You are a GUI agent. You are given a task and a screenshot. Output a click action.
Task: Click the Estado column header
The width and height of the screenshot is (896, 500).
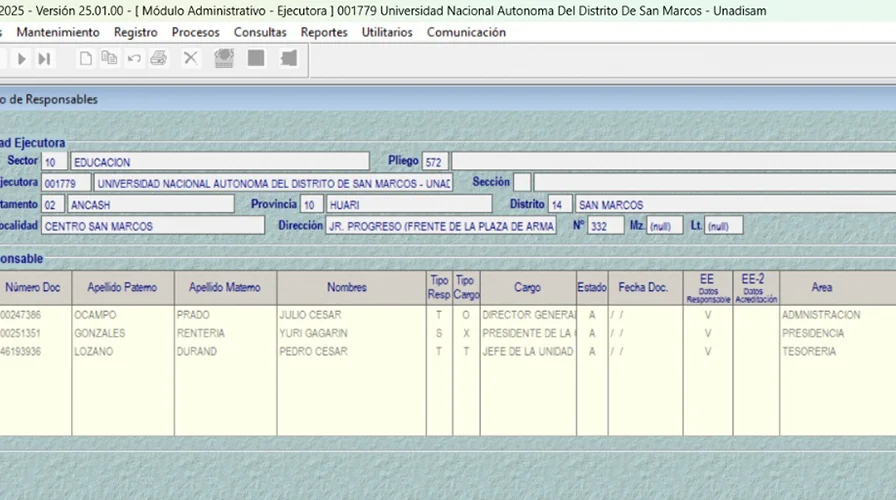[x=592, y=287]
